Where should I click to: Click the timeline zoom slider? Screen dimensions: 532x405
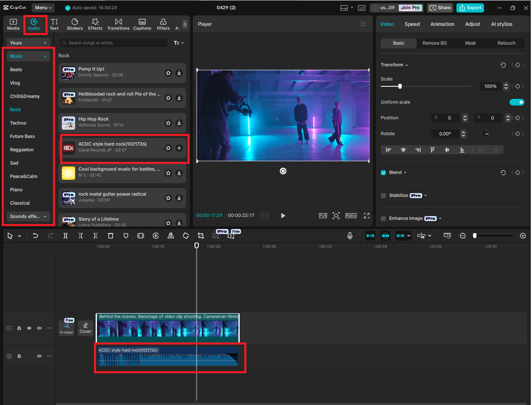(475, 236)
